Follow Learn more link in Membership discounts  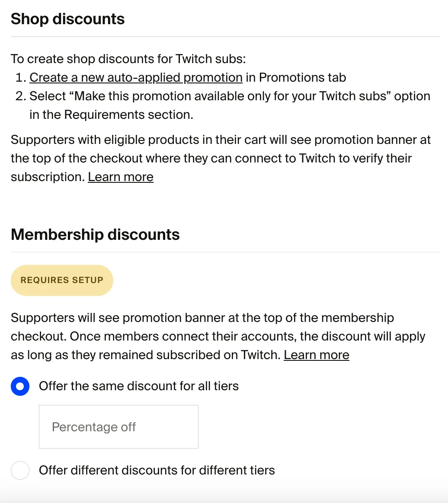pyautogui.click(x=317, y=355)
